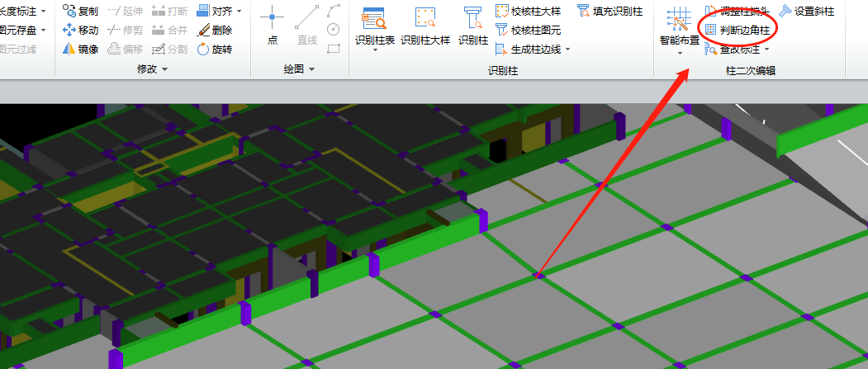The height and width of the screenshot is (369, 868).
Task: Expand the 查改标注 dropdown arrow
Action: [x=766, y=50]
